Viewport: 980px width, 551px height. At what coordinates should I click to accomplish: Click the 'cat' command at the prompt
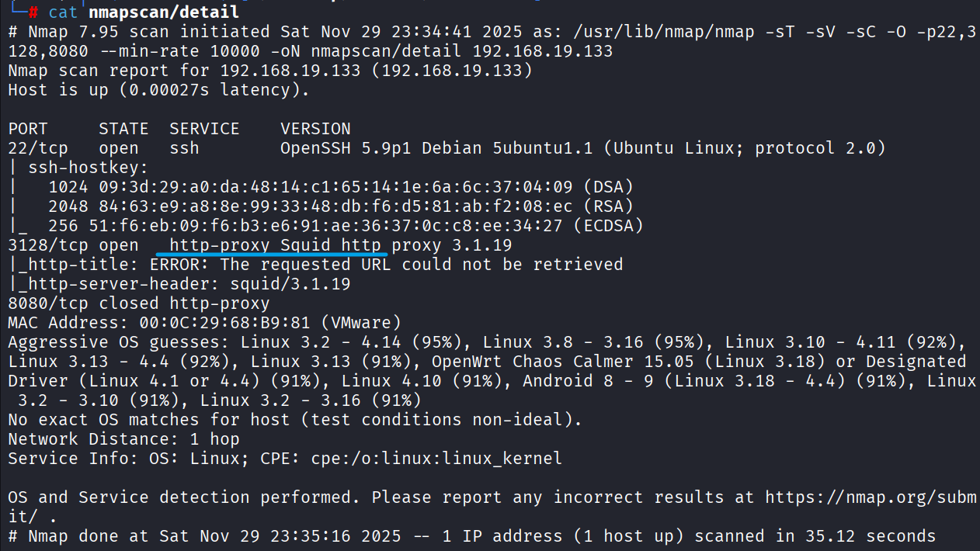(x=63, y=12)
